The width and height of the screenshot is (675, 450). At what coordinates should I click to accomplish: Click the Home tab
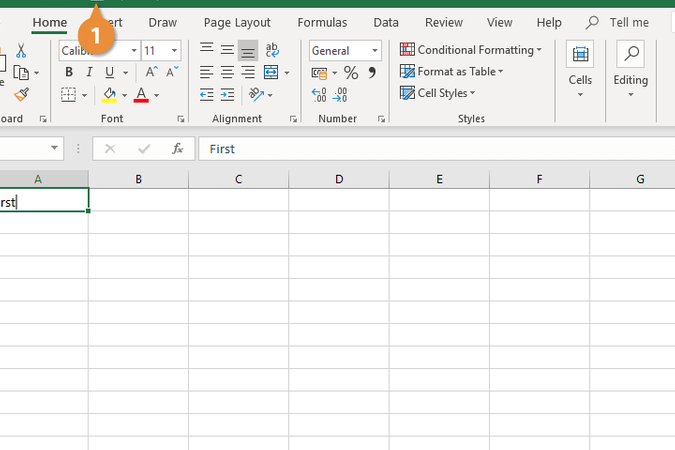pos(50,22)
